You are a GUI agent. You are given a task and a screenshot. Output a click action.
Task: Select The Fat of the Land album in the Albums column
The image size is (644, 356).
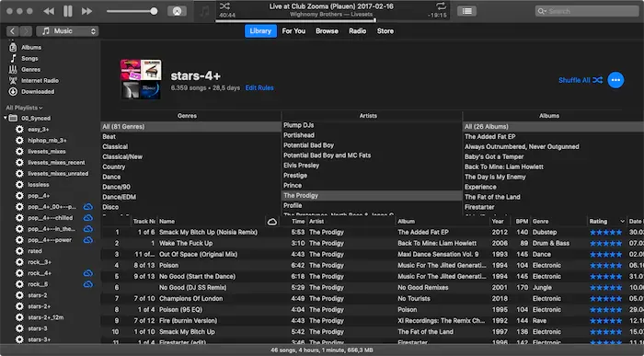coord(492,197)
